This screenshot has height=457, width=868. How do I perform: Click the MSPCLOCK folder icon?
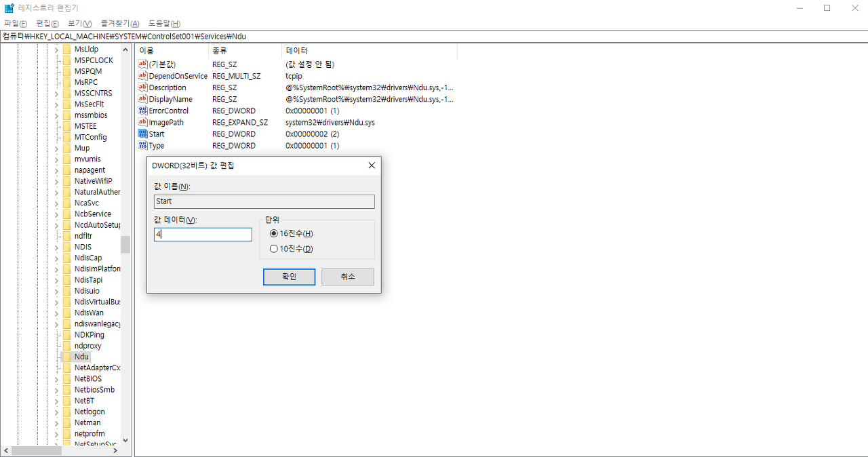(x=66, y=60)
